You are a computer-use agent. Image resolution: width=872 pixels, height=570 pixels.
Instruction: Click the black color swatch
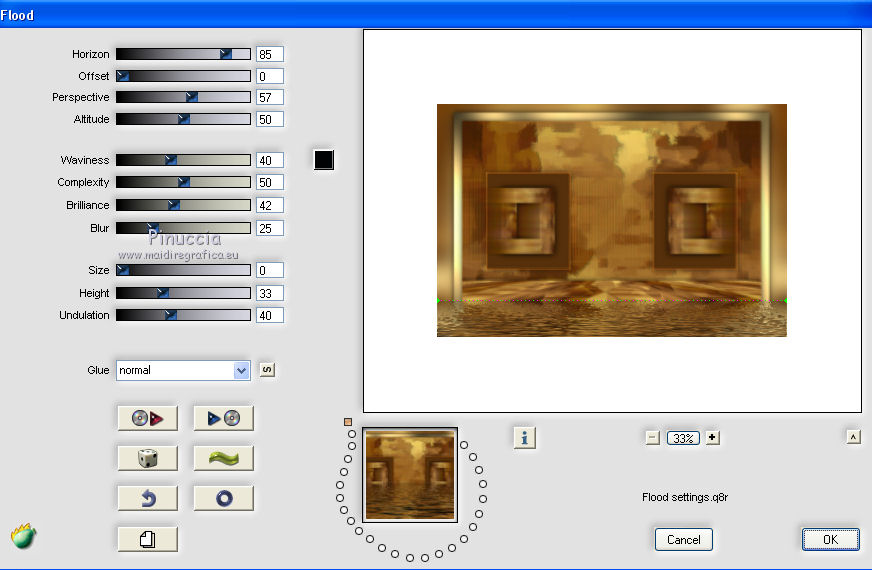pyautogui.click(x=324, y=160)
